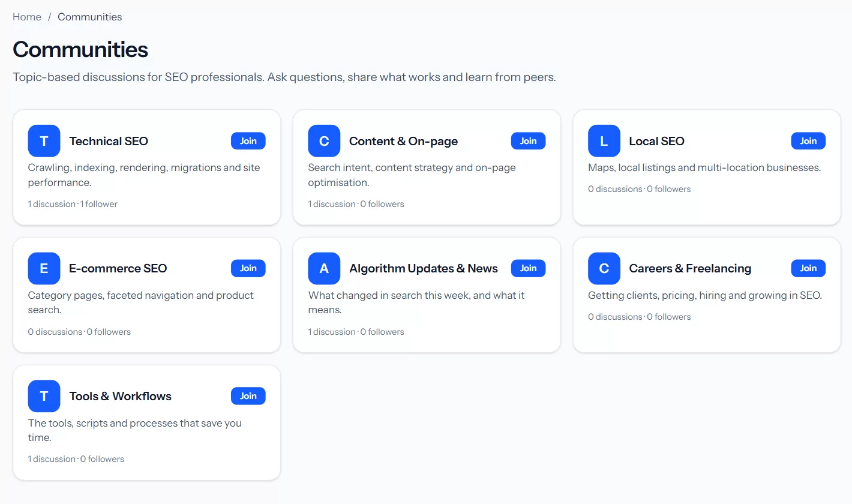Join the Careers & Freelancing community
This screenshot has height=504, width=852.
click(808, 268)
